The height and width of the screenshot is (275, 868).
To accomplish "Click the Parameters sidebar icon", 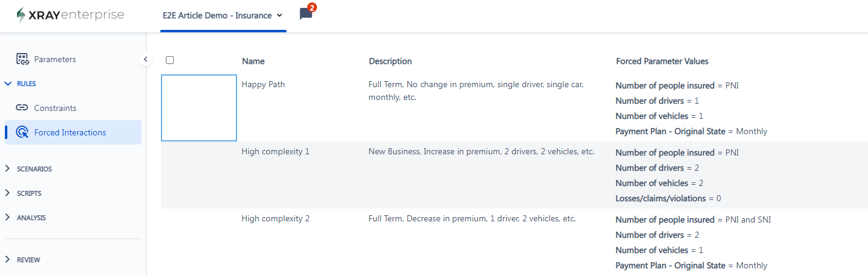I will 23,59.
